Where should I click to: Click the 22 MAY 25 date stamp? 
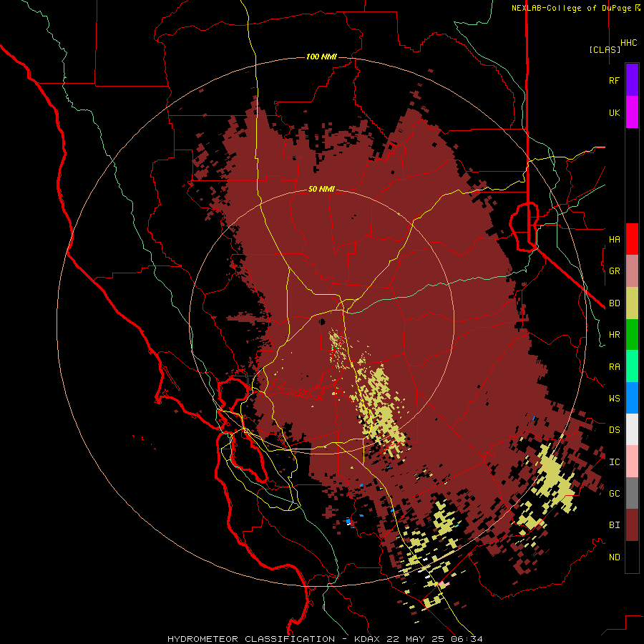416,639
